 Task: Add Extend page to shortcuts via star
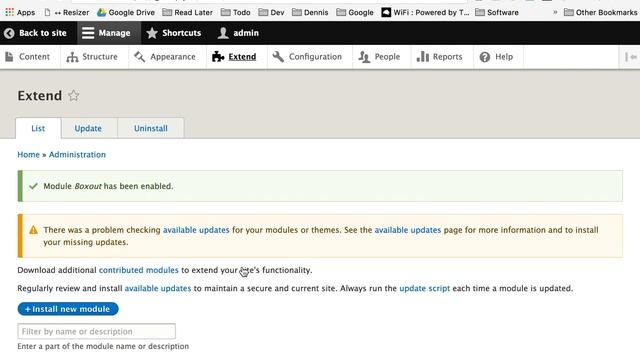coord(73,96)
